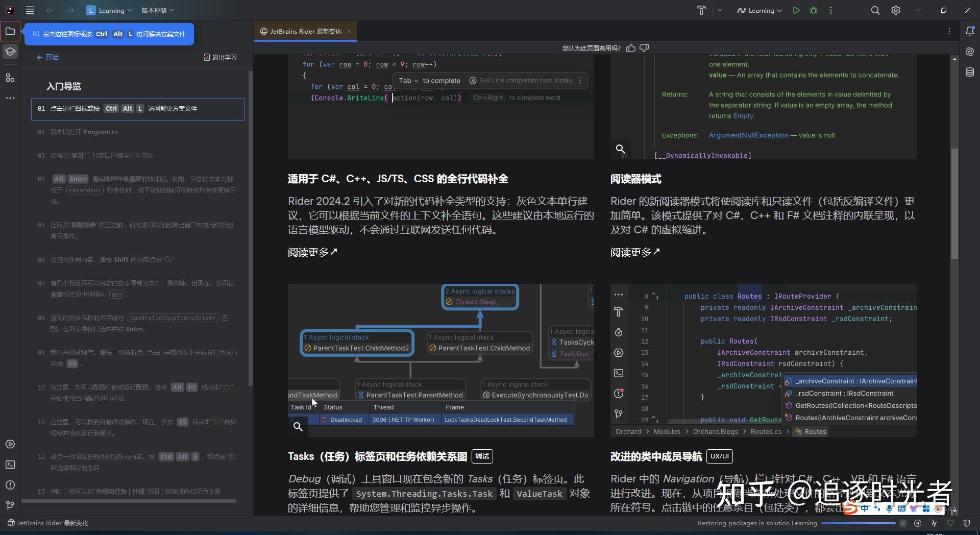Open the main hamburger menu

coord(30,10)
